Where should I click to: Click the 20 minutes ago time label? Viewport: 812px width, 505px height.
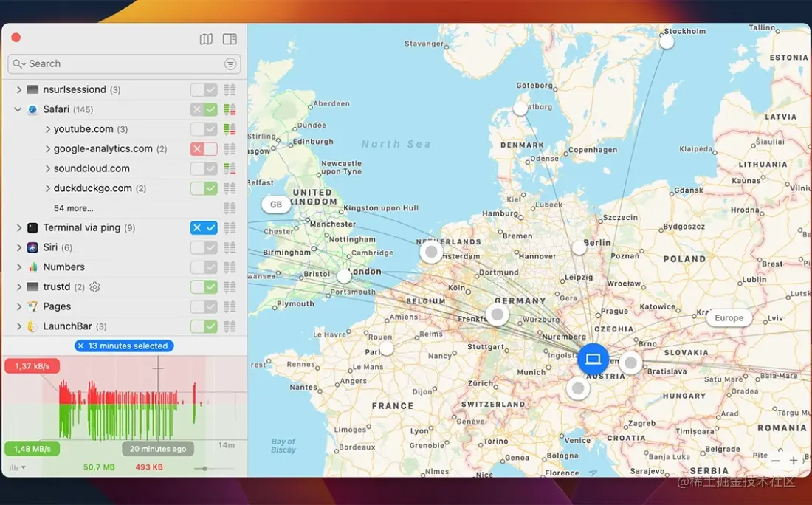coord(158,449)
